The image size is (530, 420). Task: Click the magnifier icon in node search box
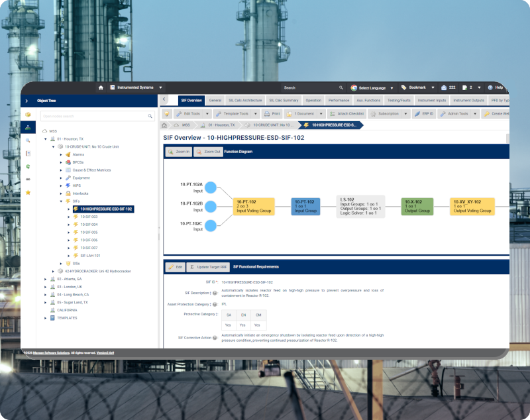[x=150, y=116]
